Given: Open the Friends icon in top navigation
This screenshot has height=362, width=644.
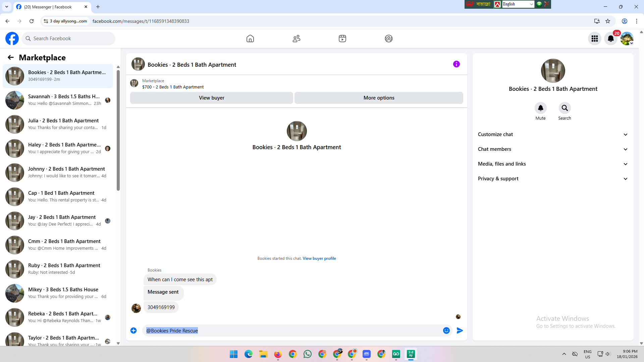Looking at the screenshot, I should [296, 39].
